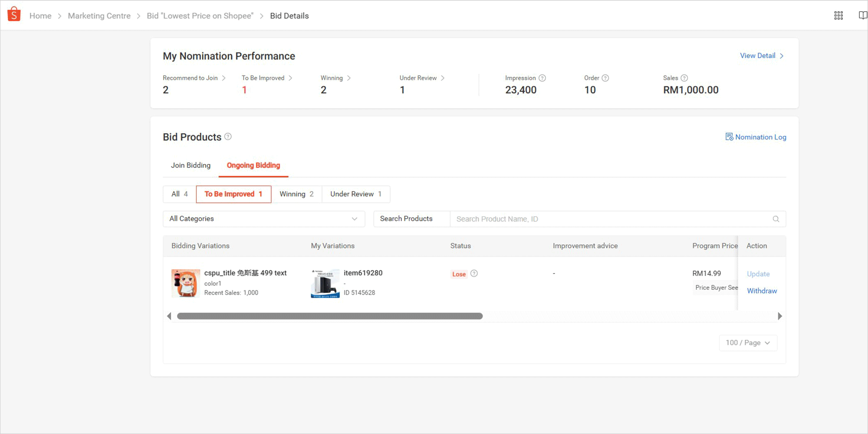
Task: Click the cspu_title product thumbnail
Action: pos(186,283)
